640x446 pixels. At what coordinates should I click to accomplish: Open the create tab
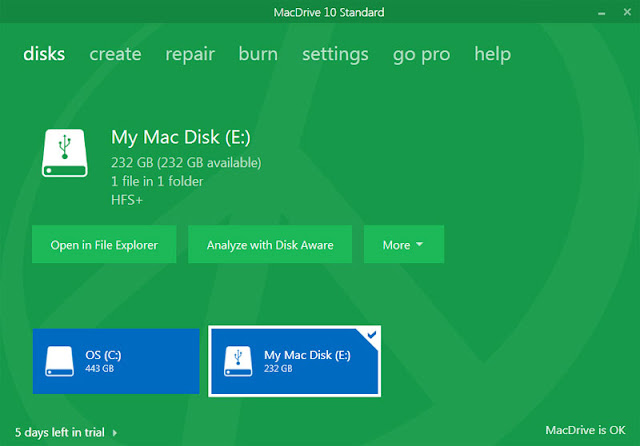(x=116, y=54)
